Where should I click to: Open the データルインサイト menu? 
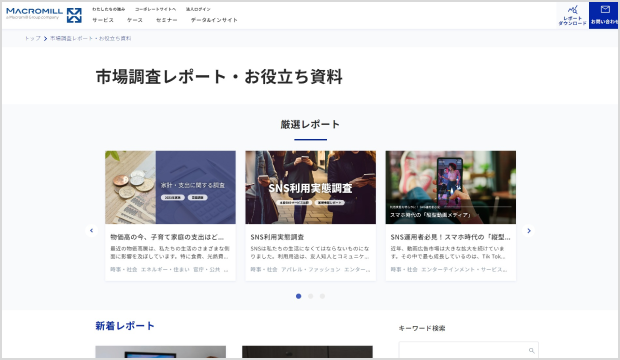214,20
